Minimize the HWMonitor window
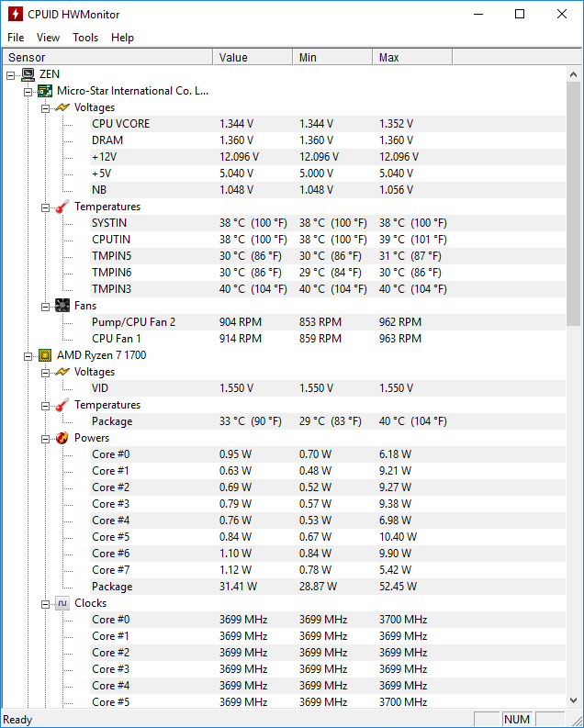Screen dimensions: 584x728 point(478,14)
